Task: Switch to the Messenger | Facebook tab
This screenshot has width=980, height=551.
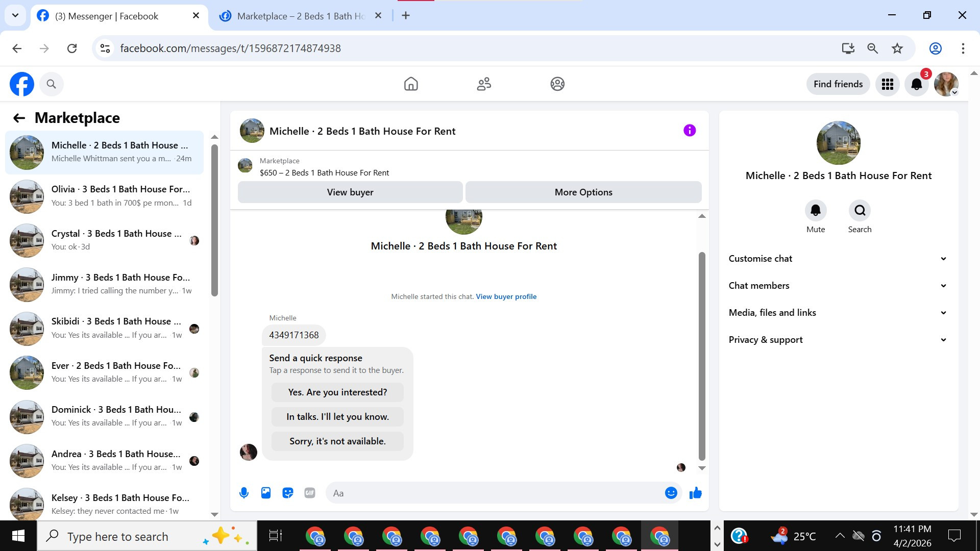Action: (x=119, y=16)
